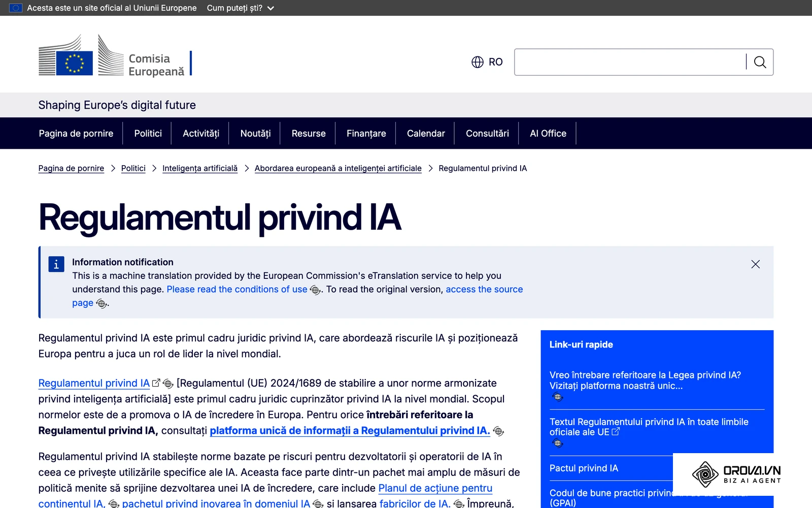This screenshot has width=812, height=508.
Task: Click 'Inteligența artificială' breadcrumb
Action: 200,168
